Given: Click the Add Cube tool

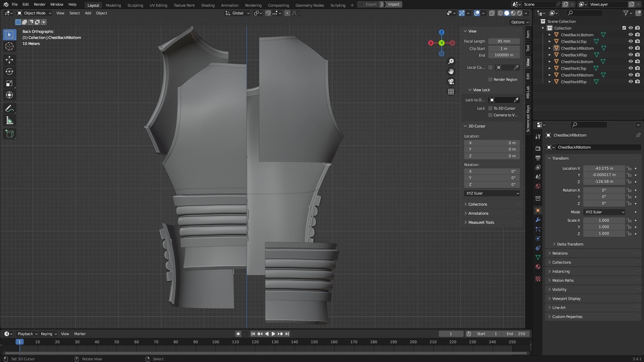Looking at the screenshot, I should (9, 134).
